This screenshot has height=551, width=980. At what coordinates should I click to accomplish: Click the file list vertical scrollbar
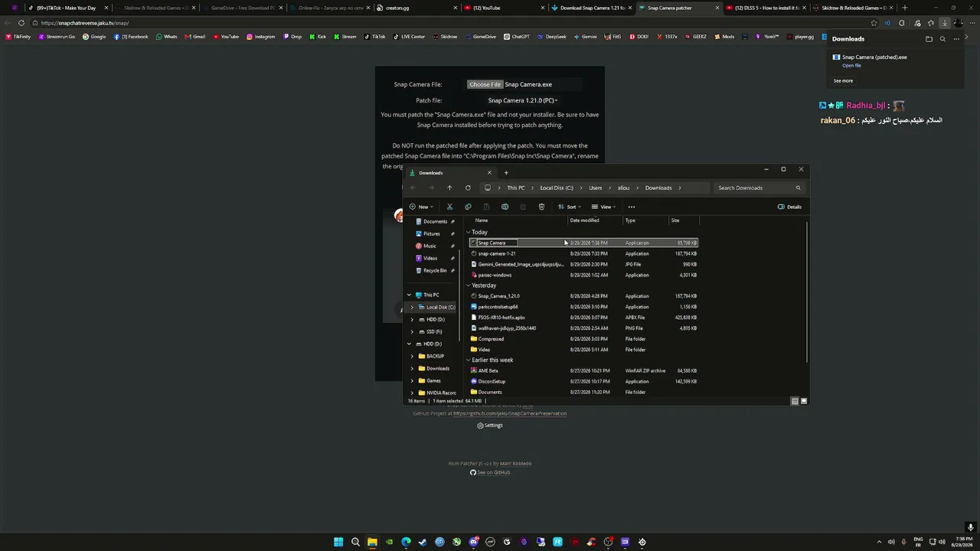coord(806,291)
